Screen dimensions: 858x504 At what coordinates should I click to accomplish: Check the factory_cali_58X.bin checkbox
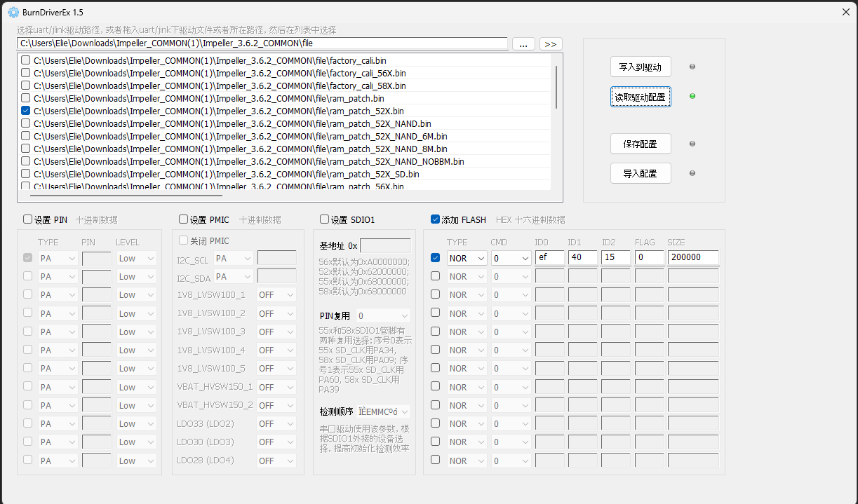point(26,86)
